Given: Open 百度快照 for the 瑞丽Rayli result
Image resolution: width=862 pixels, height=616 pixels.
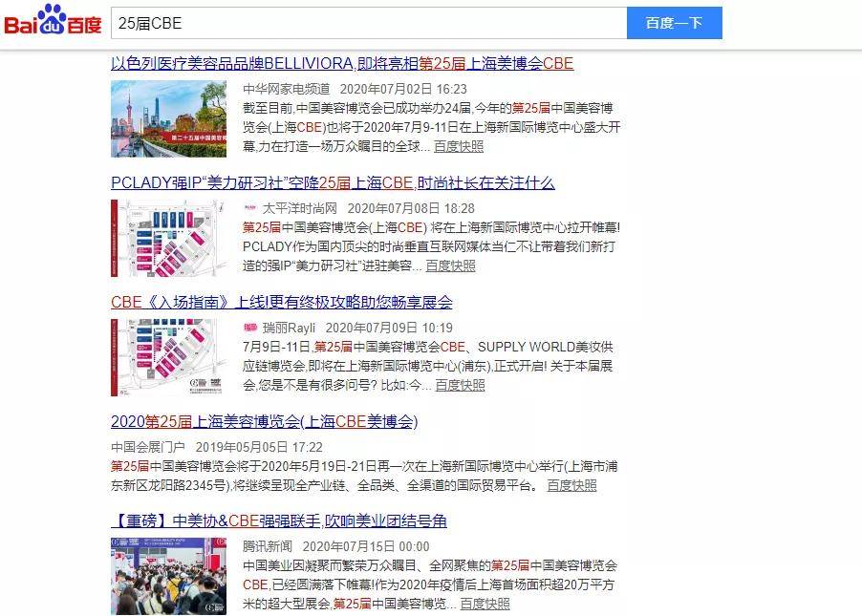Looking at the screenshot, I should [x=460, y=385].
